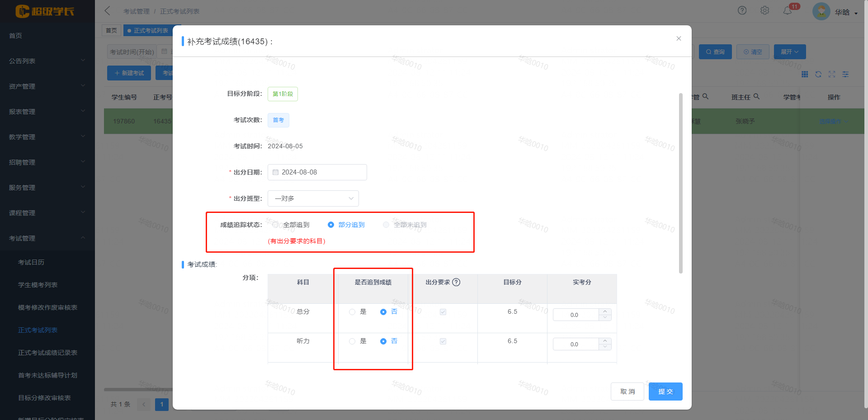Viewport: 868px width, 420px height.
Task: Open the notification bell with 11 badge
Action: [788, 10]
